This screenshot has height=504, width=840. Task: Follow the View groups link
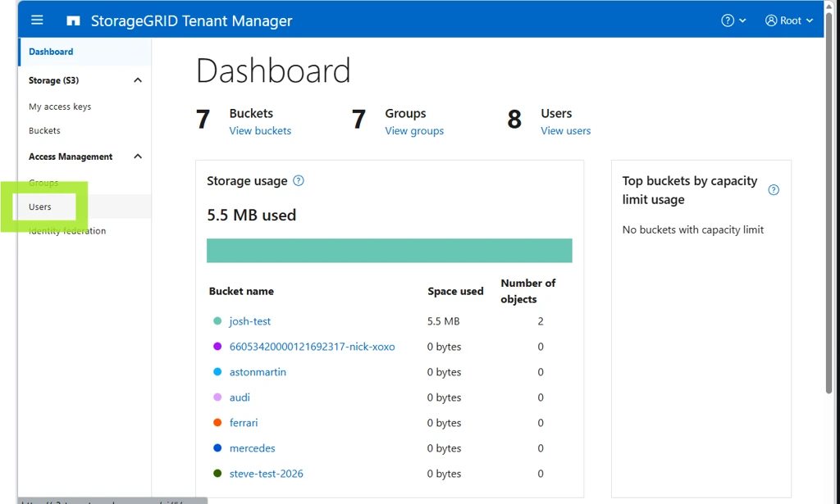pyautogui.click(x=414, y=130)
